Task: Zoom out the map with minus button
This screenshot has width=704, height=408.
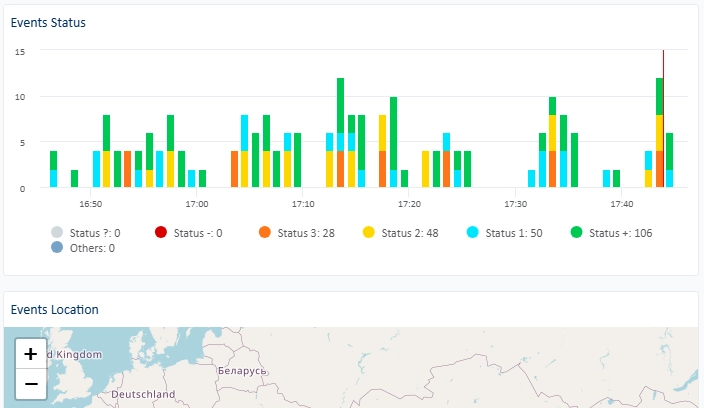Action: (31, 384)
